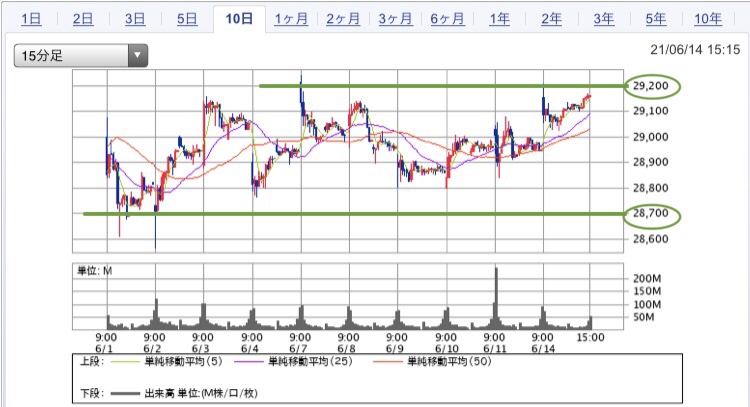Image resolution: width=750 pixels, height=407 pixels.
Task: Click the 100M volume axis label
Action: tap(647, 305)
